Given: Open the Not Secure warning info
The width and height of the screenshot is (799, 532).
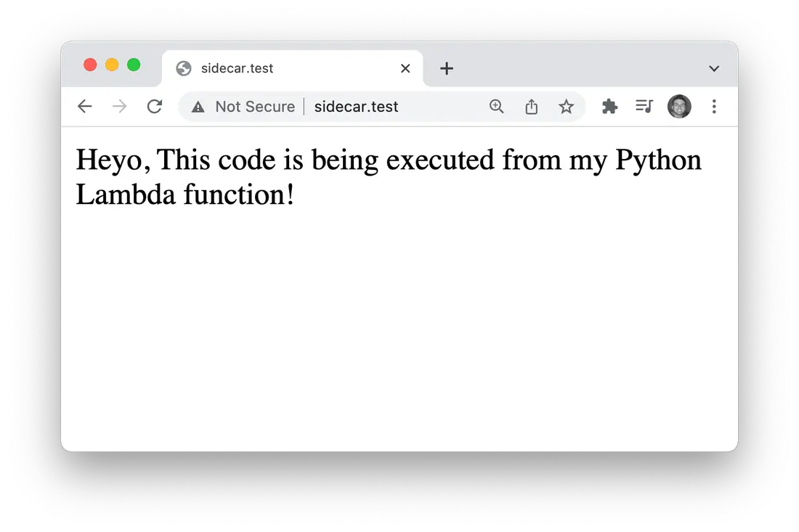Looking at the screenshot, I should 243,107.
